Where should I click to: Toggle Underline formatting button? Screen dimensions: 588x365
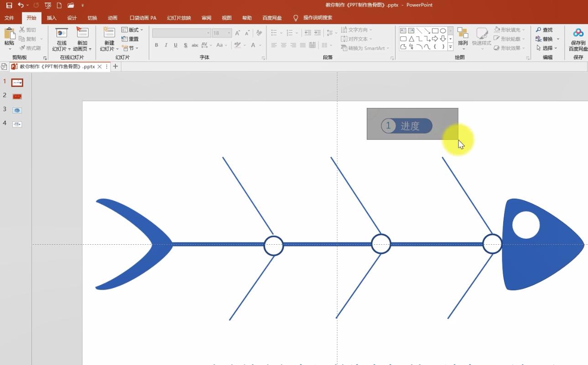coord(176,45)
